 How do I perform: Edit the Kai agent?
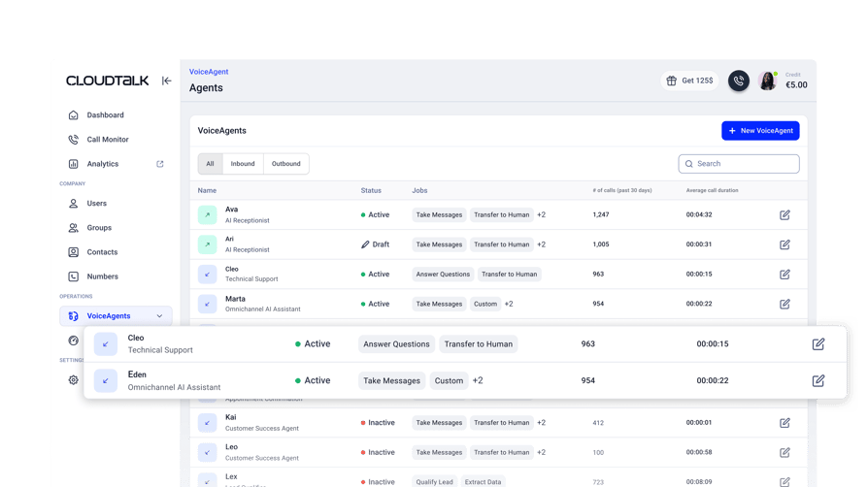coord(785,423)
